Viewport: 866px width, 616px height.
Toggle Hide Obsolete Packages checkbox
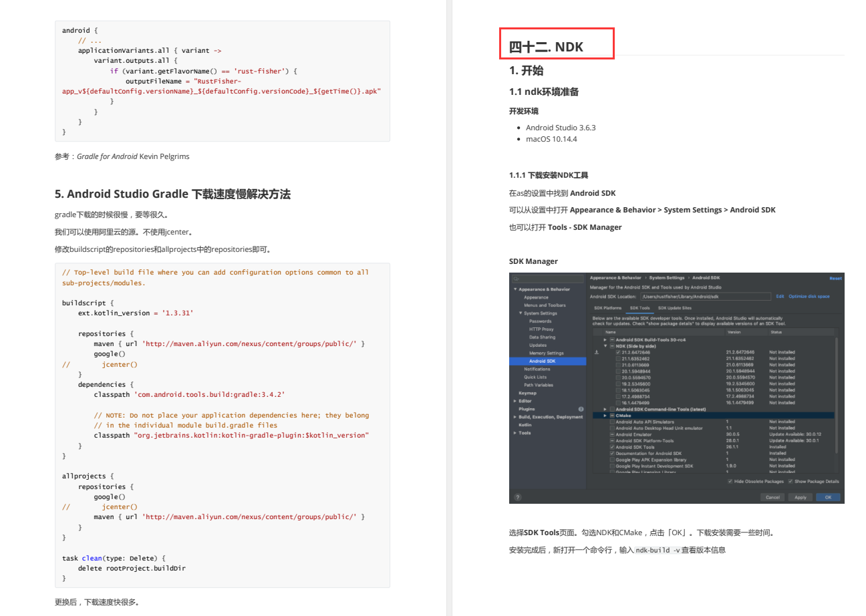pyautogui.click(x=730, y=481)
